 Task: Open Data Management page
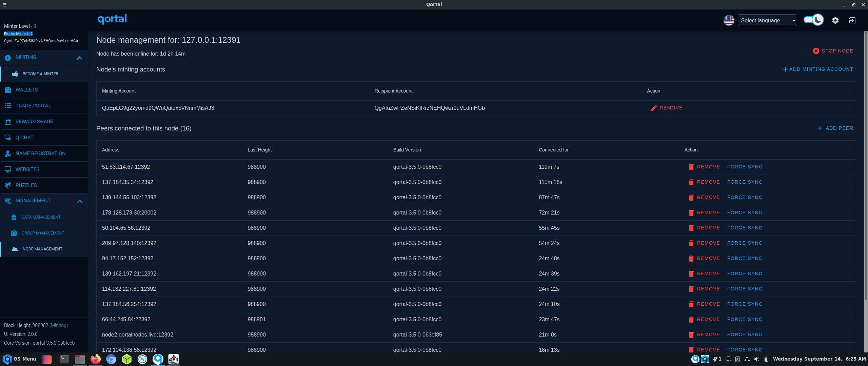click(44, 217)
